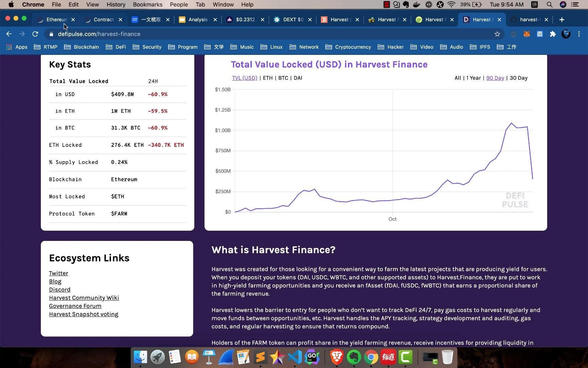Image resolution: width=588 pixels, height=368 pixels.
Task: Switch chart to DAI denomination
Action: [298, 78]
